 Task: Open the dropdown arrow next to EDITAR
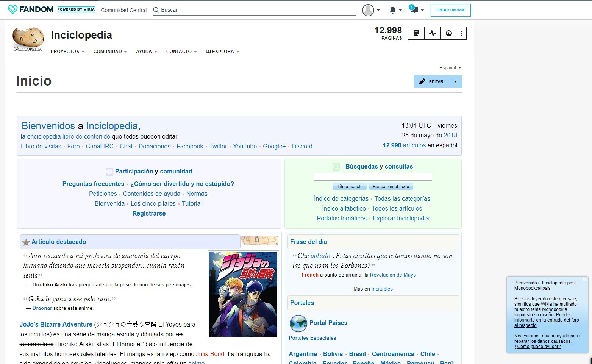455,81
